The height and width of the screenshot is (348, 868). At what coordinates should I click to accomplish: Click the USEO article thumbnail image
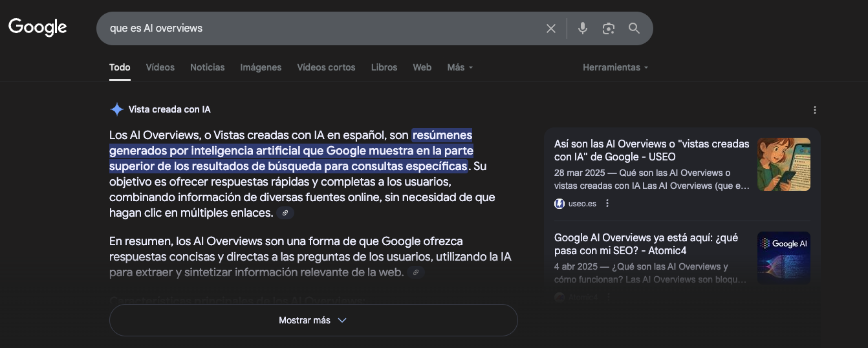tap(784, 164)
